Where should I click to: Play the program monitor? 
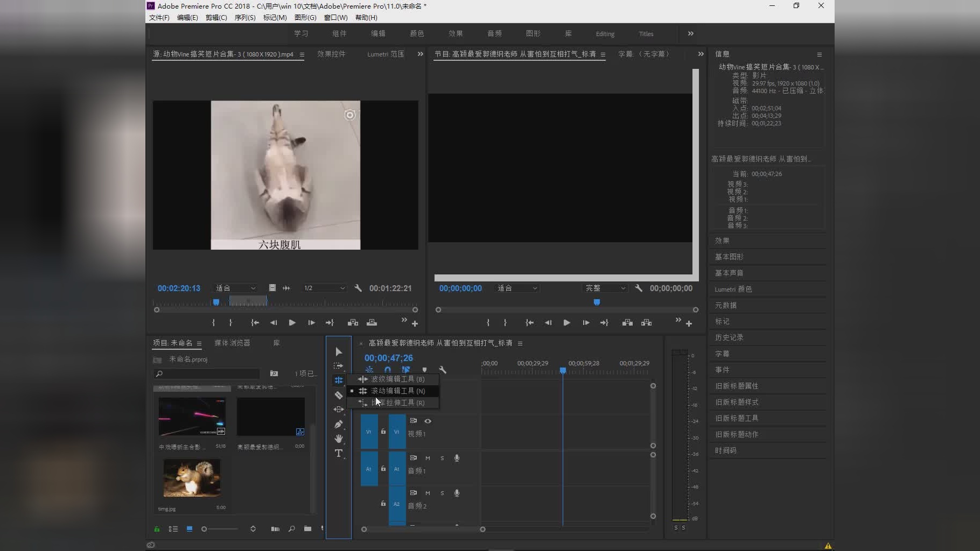(566, 322)
